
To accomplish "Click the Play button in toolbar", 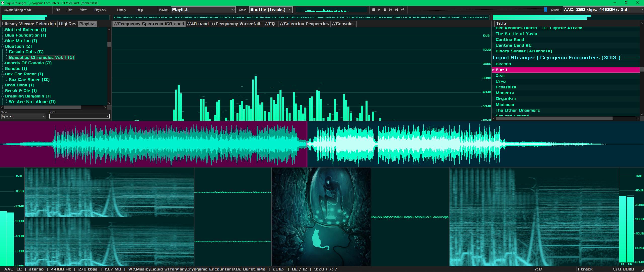I will point(379,10).
